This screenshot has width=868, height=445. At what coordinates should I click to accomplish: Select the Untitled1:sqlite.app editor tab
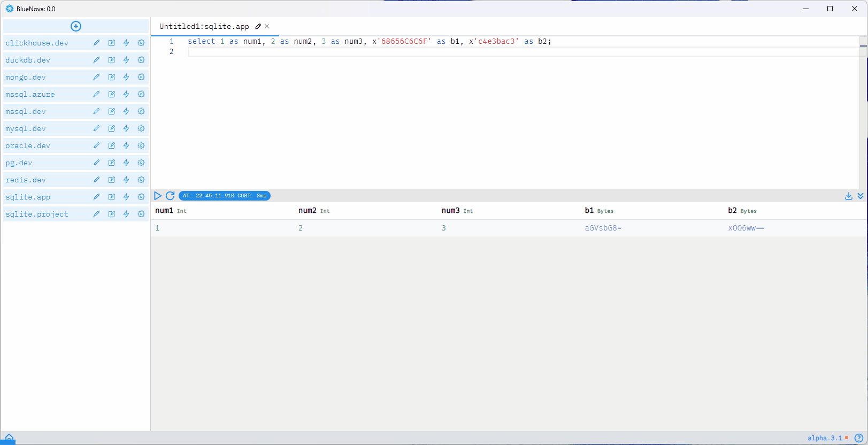pos(204,26)
